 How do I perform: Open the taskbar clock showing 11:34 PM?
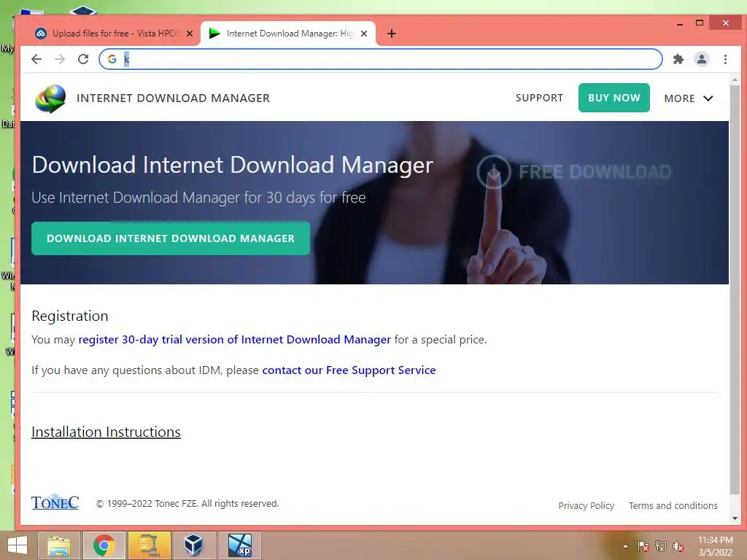715,546
